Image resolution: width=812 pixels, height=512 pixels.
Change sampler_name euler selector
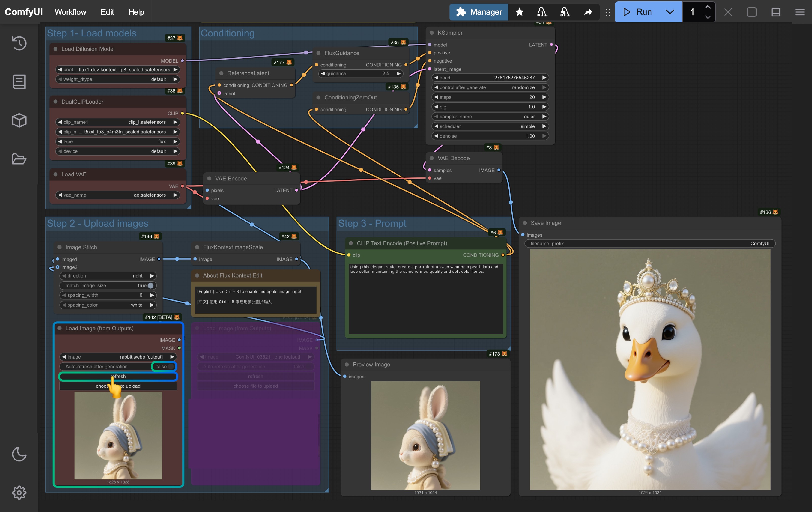click(490, 116)
